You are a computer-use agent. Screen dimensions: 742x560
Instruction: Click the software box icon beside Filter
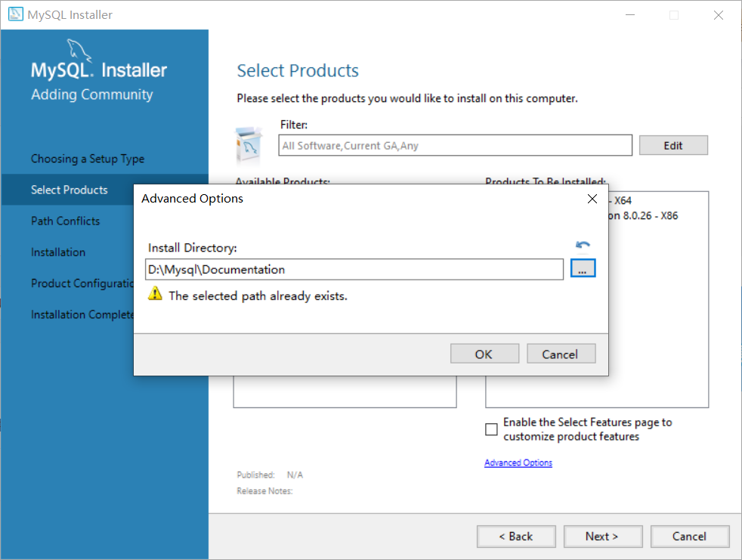pyautogui.click(x=248, y=145)
